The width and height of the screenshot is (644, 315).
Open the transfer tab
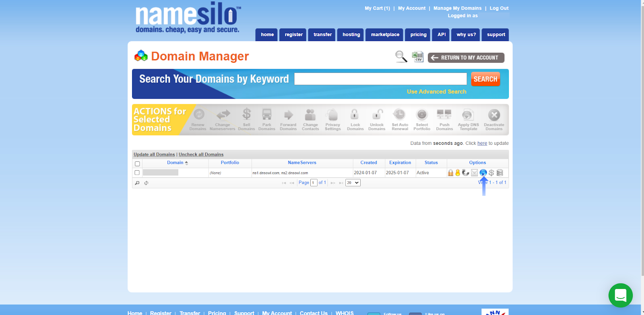pyautogui.click(x=322, y=35)
